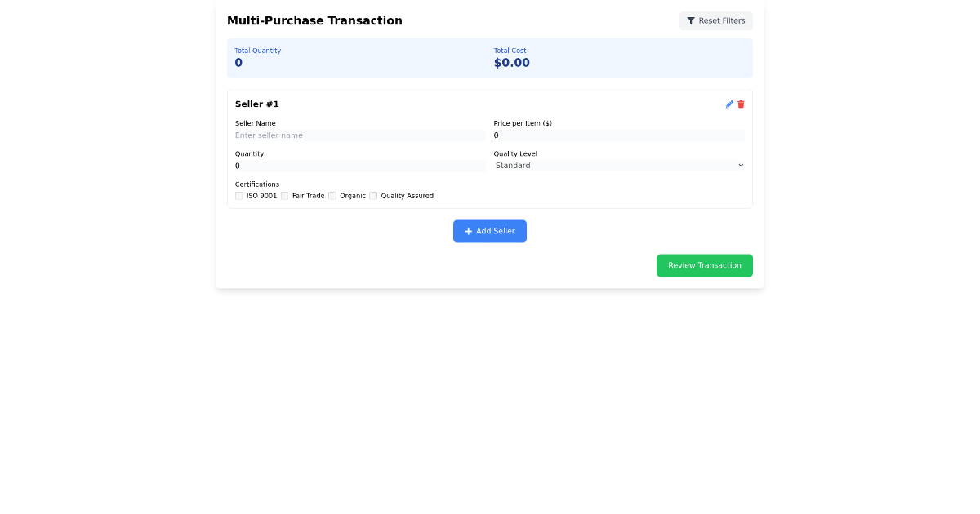Image resolution: width=980 pixels, height=514 pixels.
Task: Click the Price per Item input field
Action: click(x=619, y=135)
